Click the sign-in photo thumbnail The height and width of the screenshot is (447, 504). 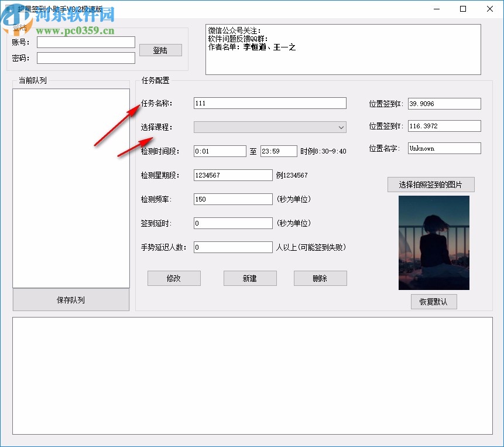(x=434, y=243)
